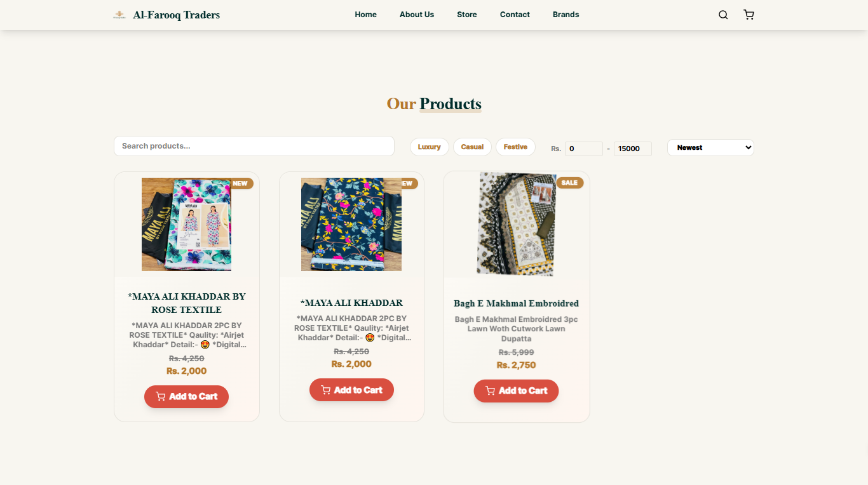This screenshot has height=485, width=868.
Task: Select Brands in the navigation bar
Action: point(566,15)
